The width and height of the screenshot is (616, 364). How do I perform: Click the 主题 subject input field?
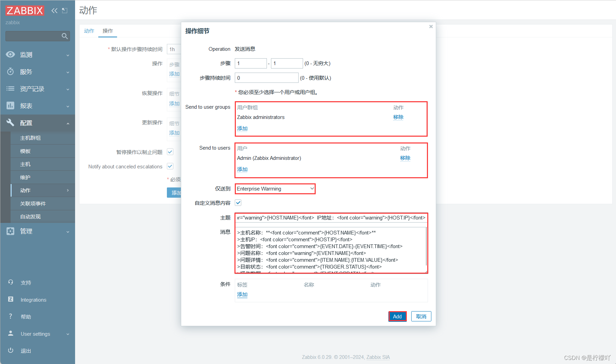click(331, 217)
